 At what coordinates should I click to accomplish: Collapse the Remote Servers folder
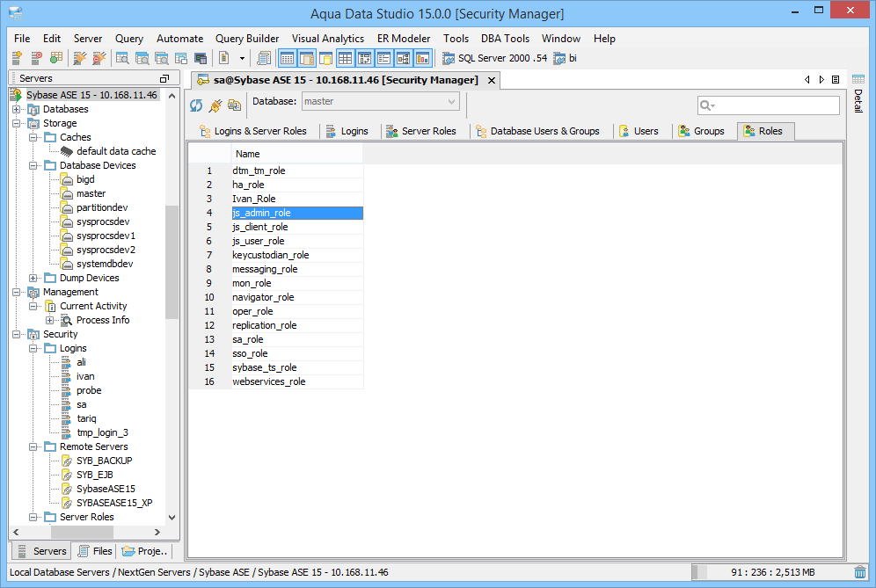pyautogui.click(x=33, y=446)
